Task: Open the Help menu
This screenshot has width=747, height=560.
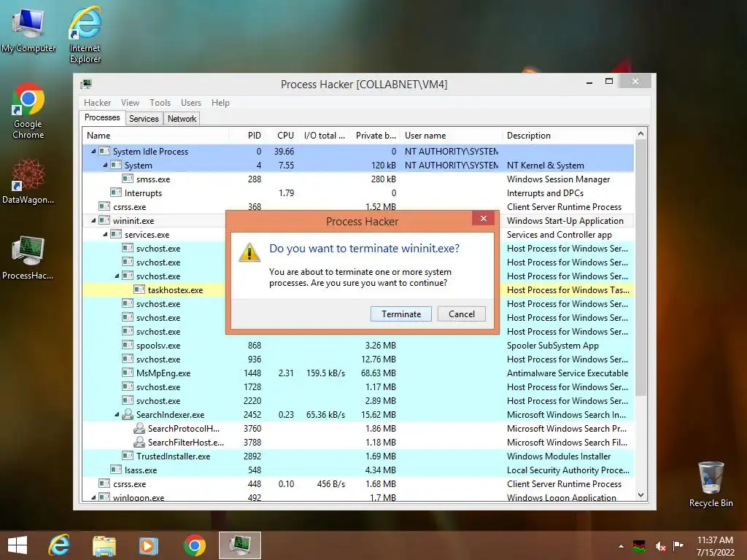Action: point(220,103)
